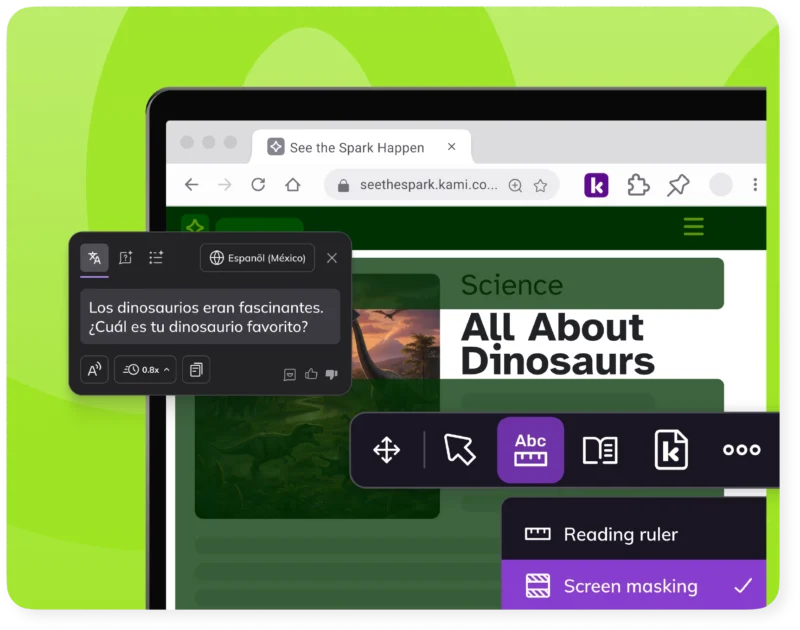Click the Kami document K icon in toolbar
Screen dimensions: 800x630
tap(671, 449)
